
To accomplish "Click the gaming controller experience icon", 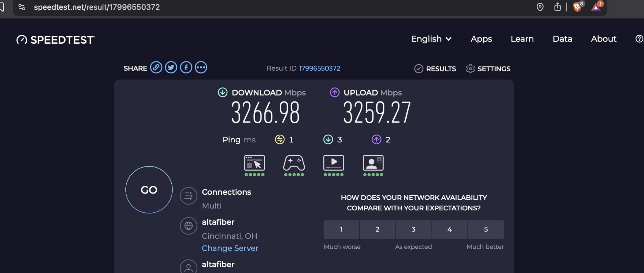I will [294, 163].
